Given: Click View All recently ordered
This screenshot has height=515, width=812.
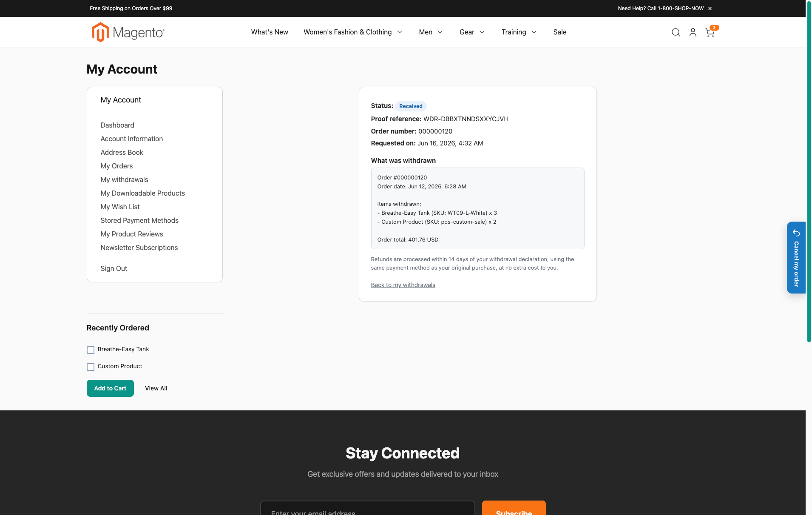Looking at the screenshot, I should point(156,388).
